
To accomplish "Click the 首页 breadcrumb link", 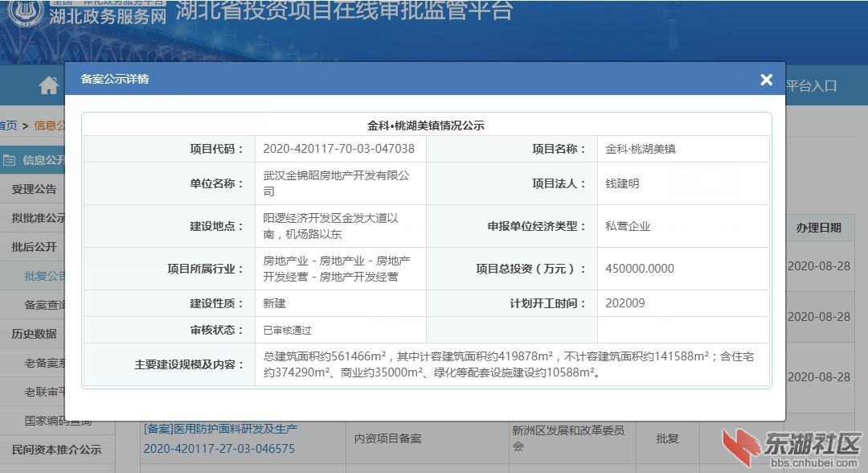I will pos(9,125).
